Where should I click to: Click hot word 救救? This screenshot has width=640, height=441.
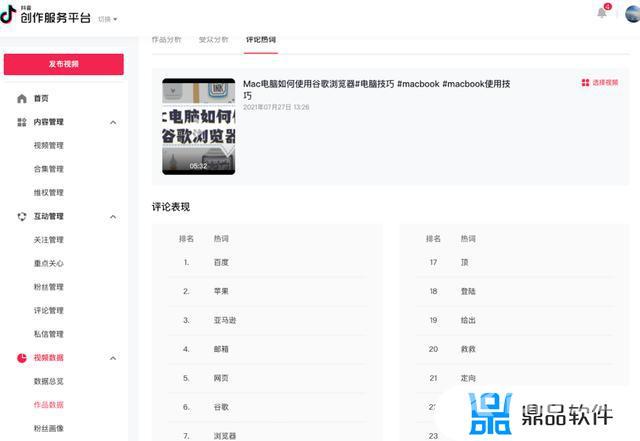(x=468, y=349)
